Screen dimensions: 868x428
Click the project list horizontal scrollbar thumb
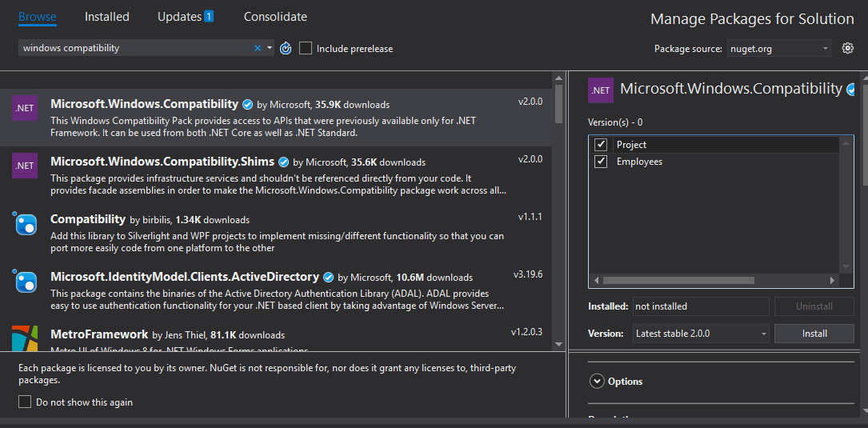[678, 280]
